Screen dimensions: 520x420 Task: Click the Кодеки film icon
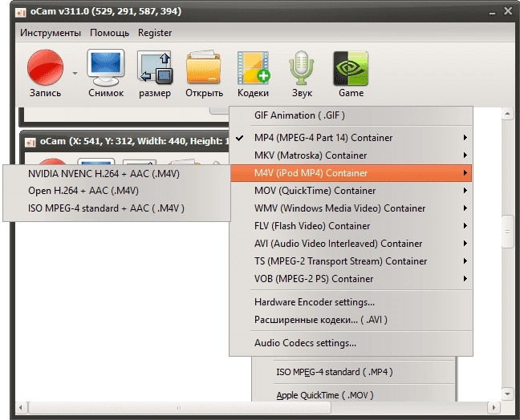(x=253, y=67)
